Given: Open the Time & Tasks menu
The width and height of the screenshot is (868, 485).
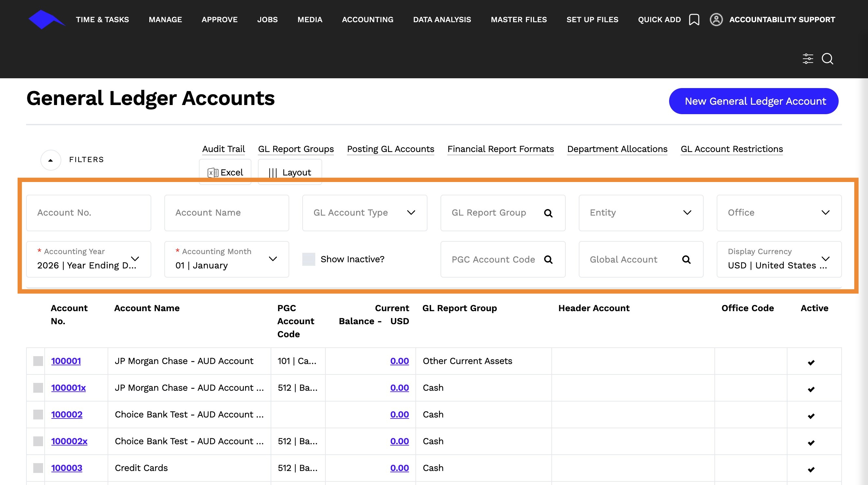Looking at the screenshot, I should (102, 20).
